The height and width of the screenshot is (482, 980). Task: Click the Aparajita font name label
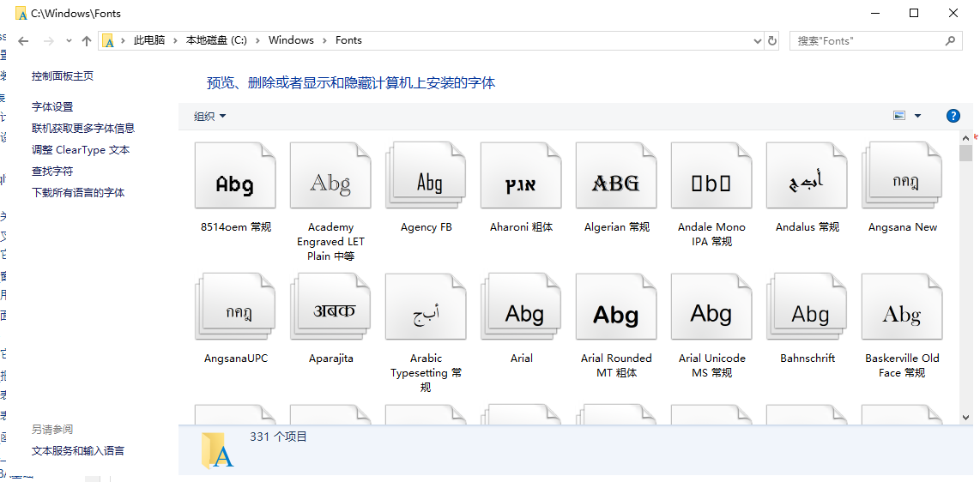pyautogui.click(x=330, y=358)
